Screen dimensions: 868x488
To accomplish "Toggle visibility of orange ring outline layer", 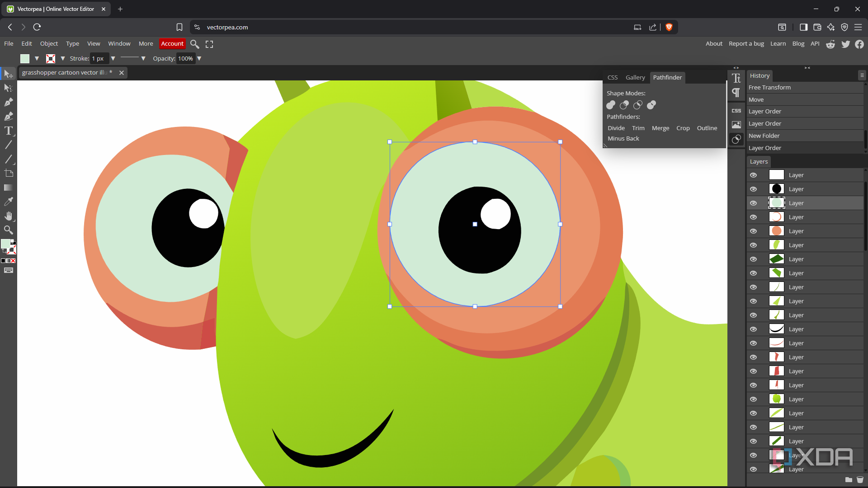I will coord(754,217).
